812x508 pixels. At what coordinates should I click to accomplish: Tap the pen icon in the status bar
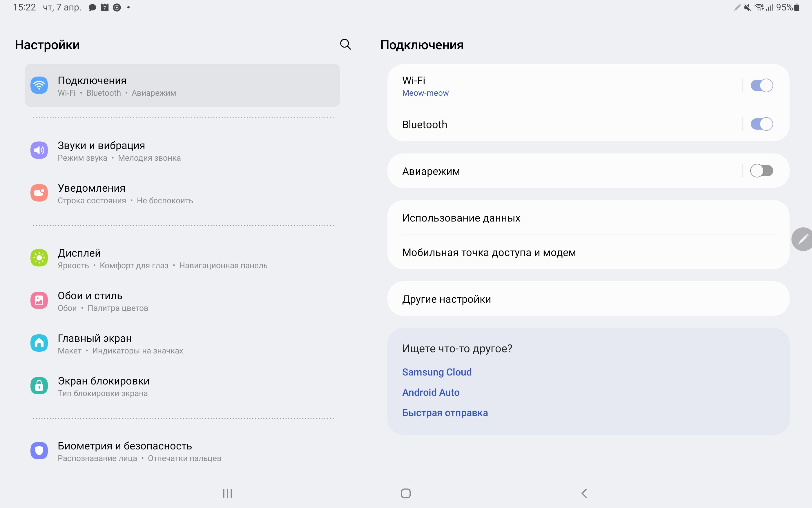click(737, 7)
